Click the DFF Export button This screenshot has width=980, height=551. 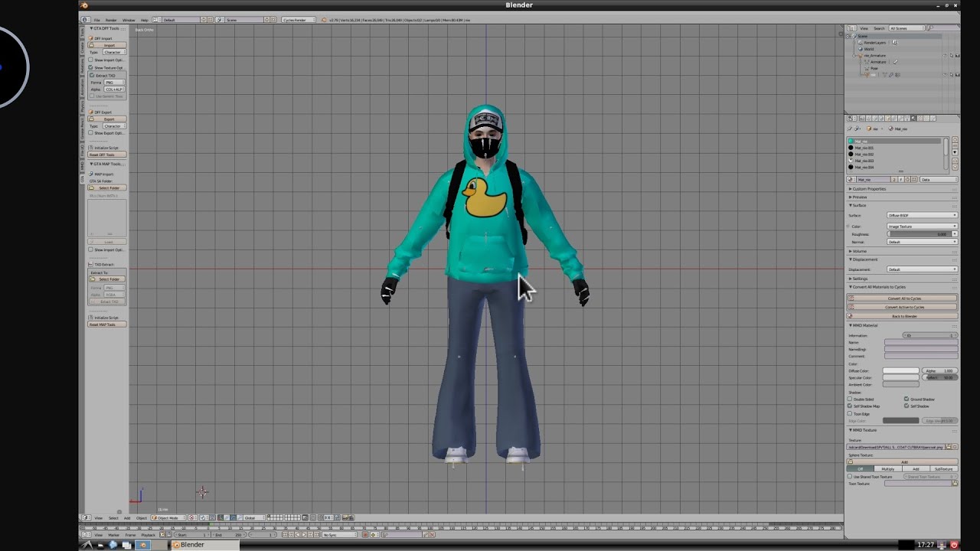click(107, 119)
